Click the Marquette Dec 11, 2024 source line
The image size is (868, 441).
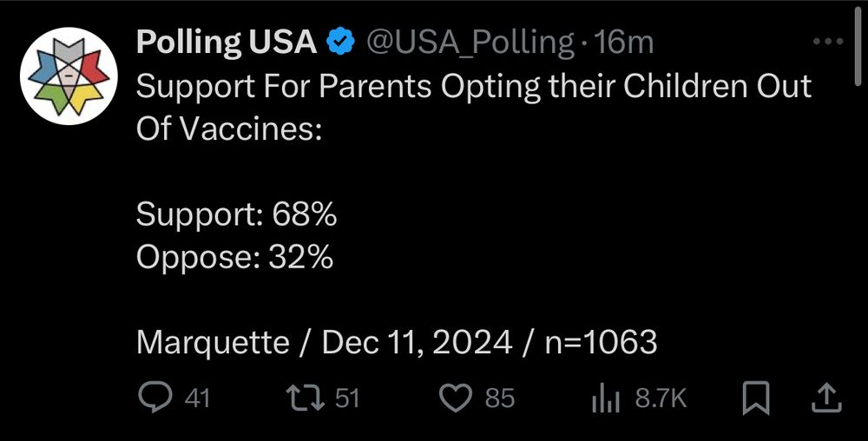click(x=397, y=343)
